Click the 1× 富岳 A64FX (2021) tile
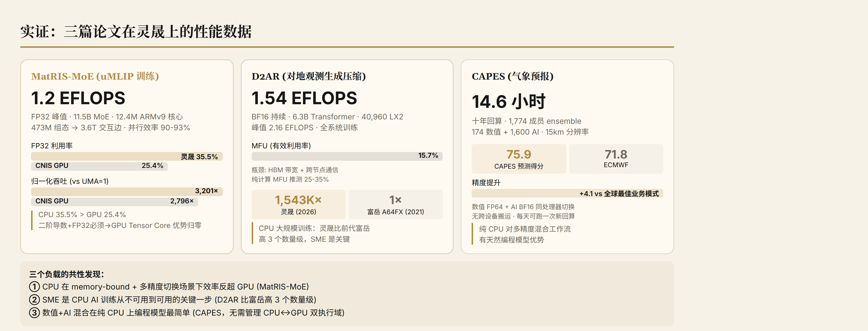This screenshot has height=331, width=868. point(396,204)
